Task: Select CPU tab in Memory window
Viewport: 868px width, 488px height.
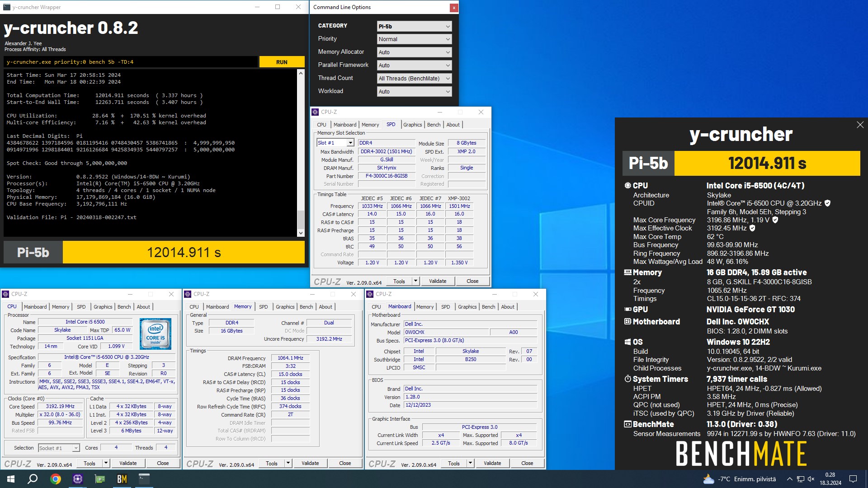Action: coord(194,307)
